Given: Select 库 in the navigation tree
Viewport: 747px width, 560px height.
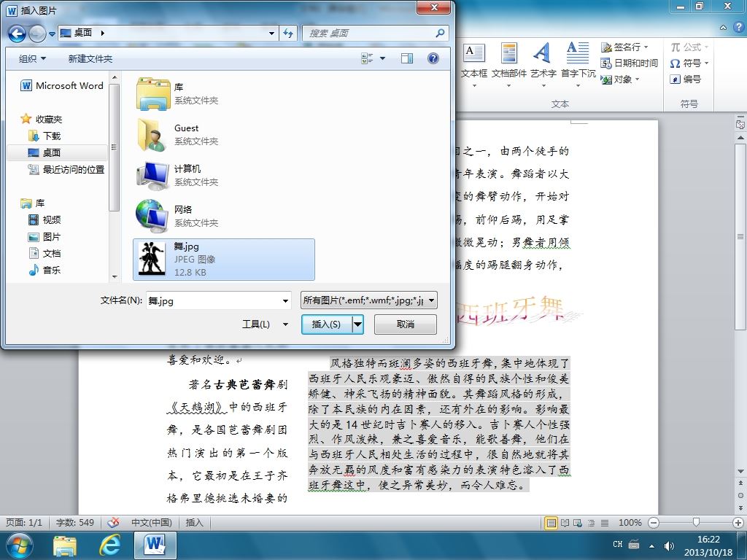Looking at the screenshot, I should pyautogui.click(x=33, y=203).
